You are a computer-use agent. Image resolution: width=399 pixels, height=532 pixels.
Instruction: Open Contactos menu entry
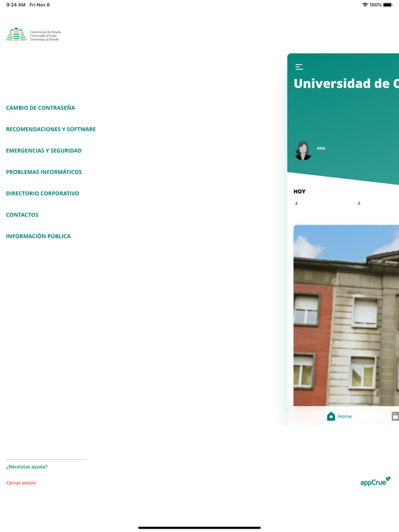[22, 215]
